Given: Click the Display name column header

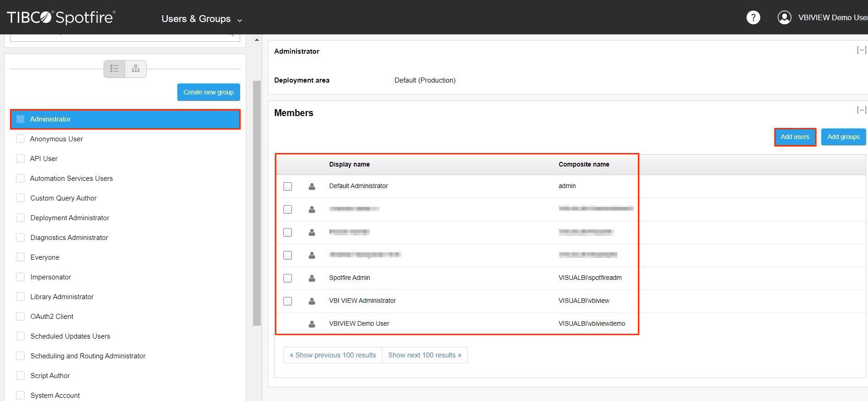Looking at the screenshot, I should 349,164.
